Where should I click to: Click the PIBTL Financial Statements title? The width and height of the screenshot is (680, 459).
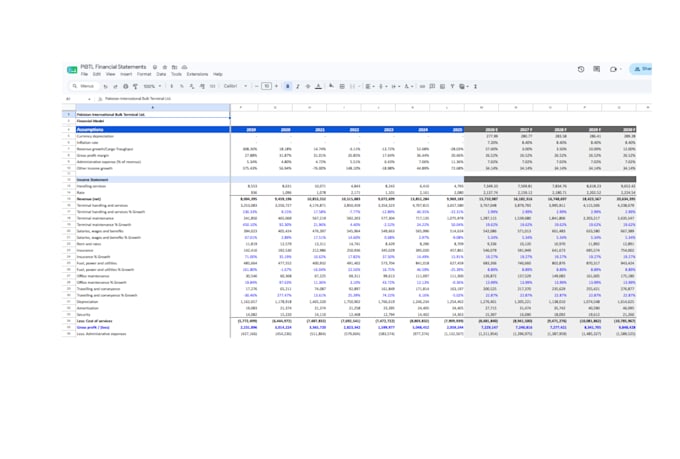113,67
